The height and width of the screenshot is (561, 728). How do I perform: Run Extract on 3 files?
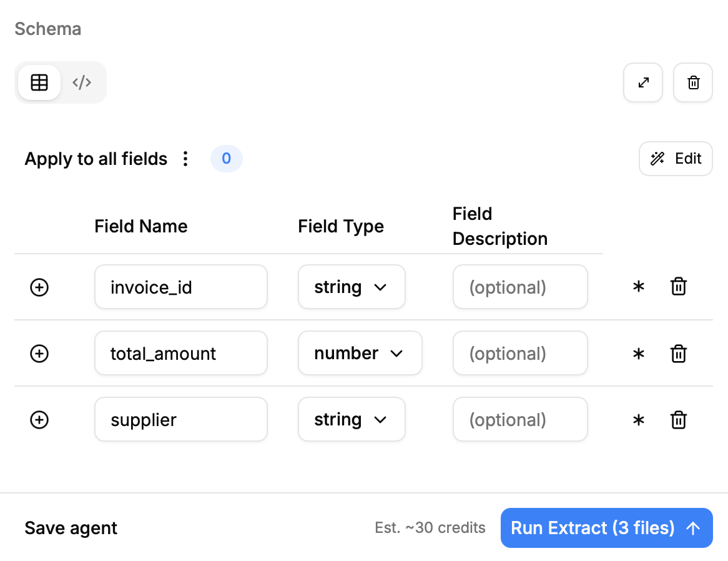tap(606, 528)
